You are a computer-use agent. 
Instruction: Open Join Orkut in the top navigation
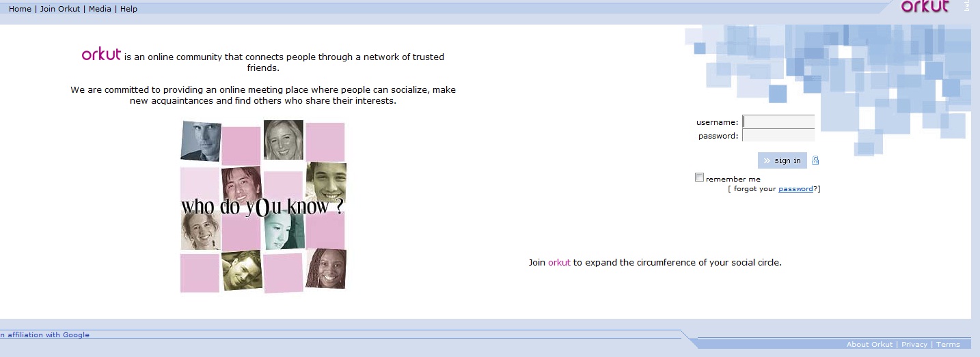[60, 9]
